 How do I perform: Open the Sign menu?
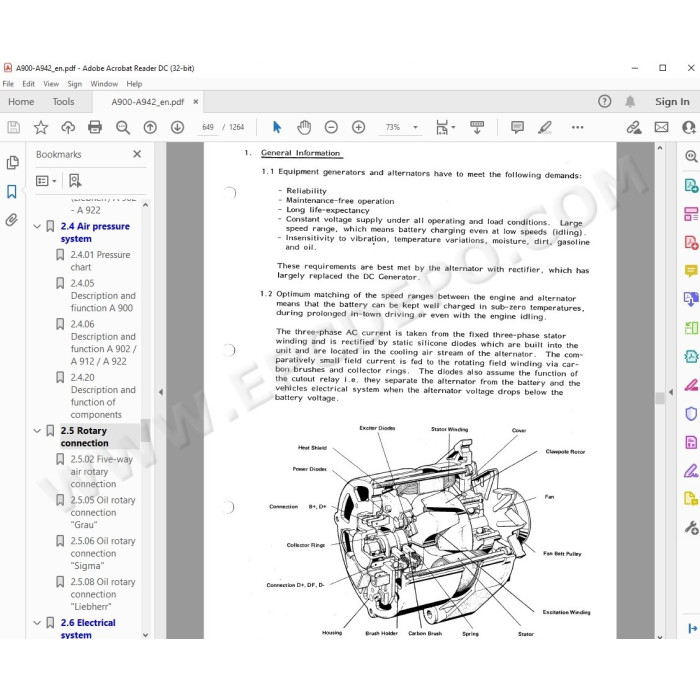(75, 83)
